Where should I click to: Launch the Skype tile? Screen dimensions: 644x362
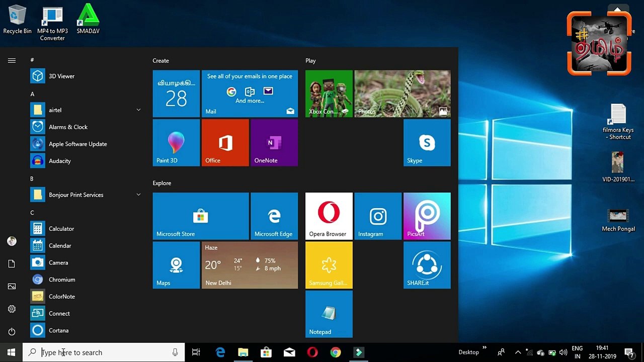click(x=427, y=143)
